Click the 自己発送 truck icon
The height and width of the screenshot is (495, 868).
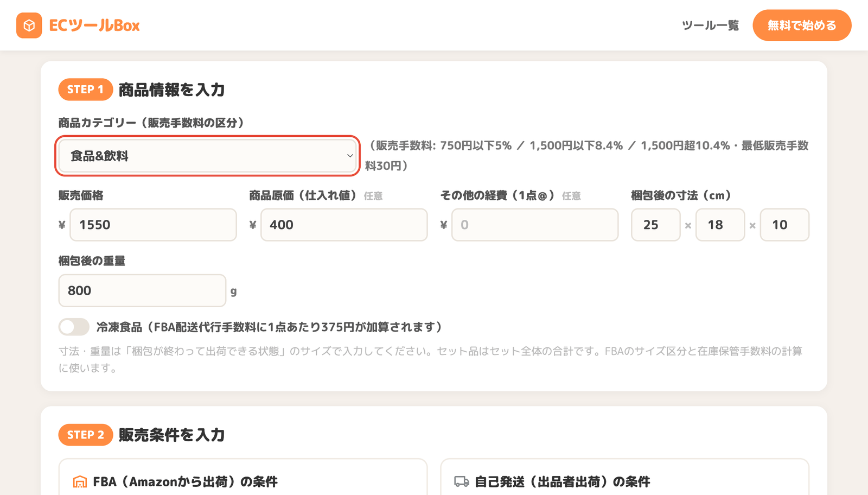(462, 481)
